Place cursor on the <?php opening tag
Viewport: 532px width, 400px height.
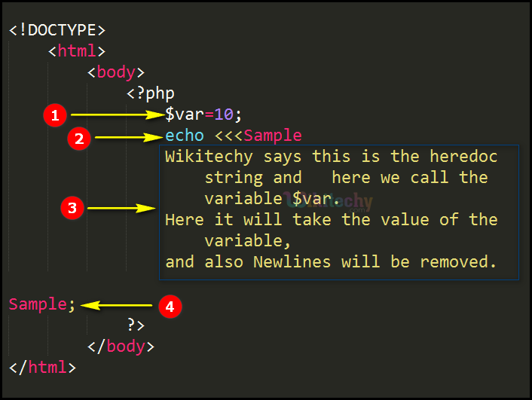pyautogui.click(x=151, y=94)
